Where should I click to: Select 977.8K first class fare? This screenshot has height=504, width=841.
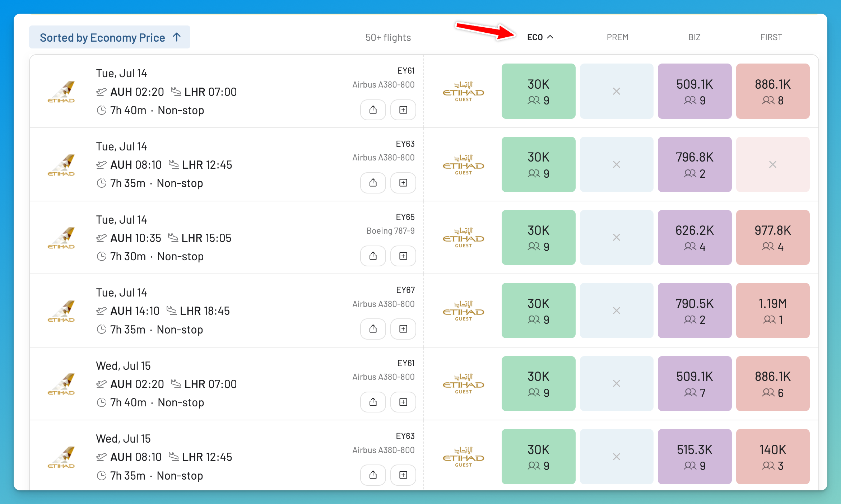773,237
